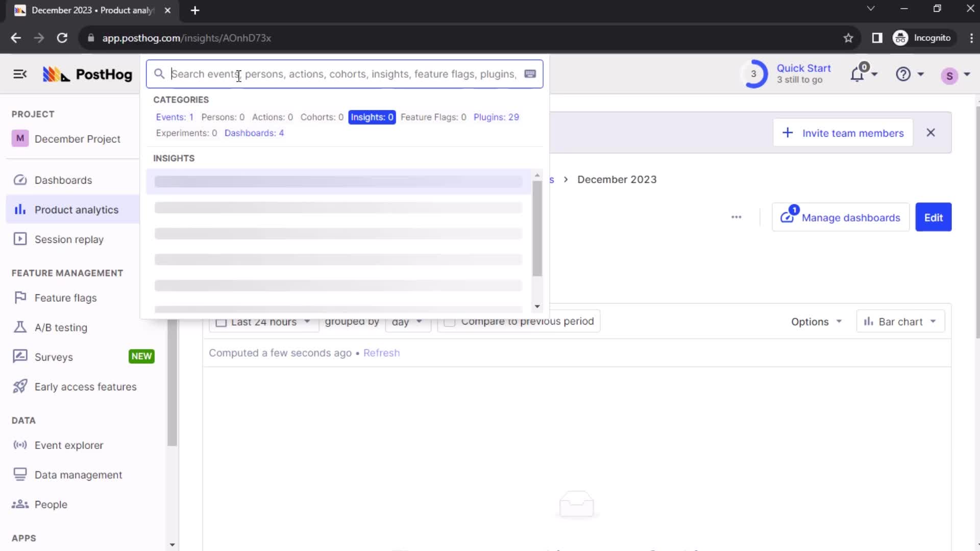Click the December Project M avatar
Viewport: 980px width, 551px height.
click(20, 138)
